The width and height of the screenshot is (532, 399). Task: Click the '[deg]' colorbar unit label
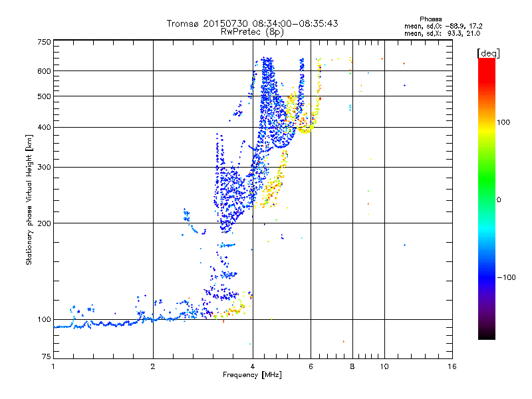(x=488, y=53)
